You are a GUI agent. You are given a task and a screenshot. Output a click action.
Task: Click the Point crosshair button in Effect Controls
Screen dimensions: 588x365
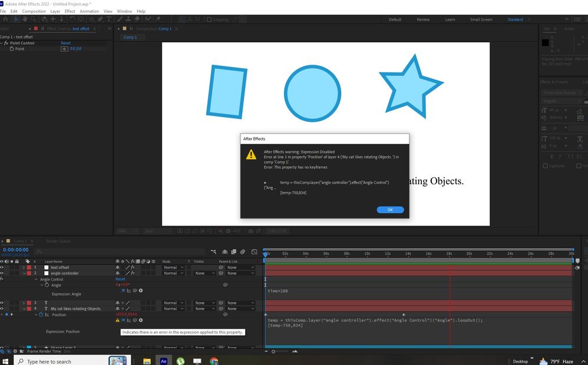64,49
